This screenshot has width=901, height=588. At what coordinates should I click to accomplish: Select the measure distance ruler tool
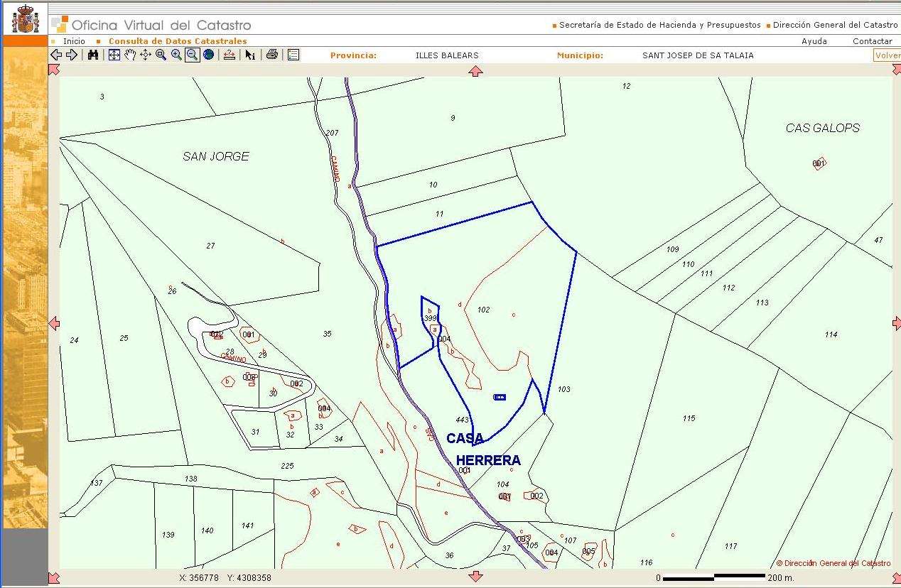click(x=229, y=55)
